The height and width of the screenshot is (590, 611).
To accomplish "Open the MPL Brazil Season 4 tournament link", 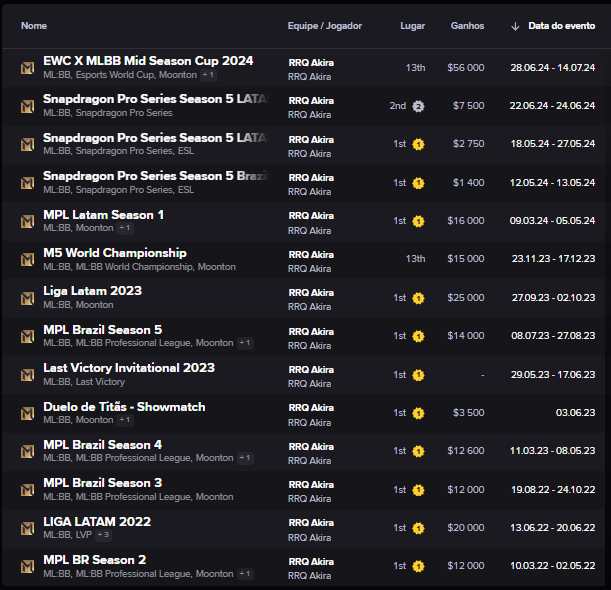I will click(x=102, y=445).
